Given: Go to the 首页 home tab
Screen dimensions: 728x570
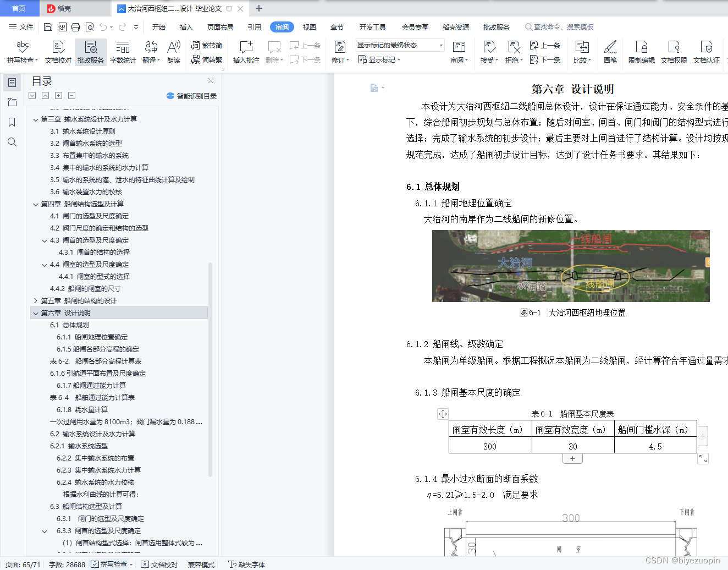Looking at the screenshot, I should click(19, 8).
